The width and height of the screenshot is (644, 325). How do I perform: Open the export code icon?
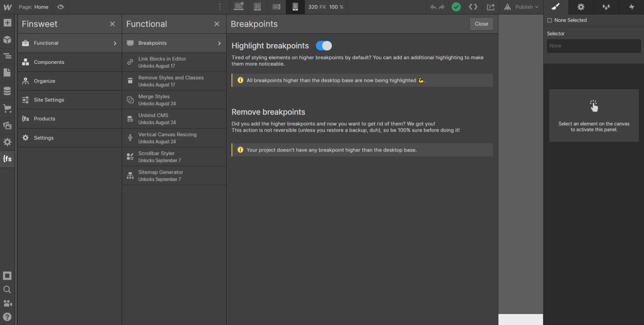pyautogui.click(x=473, y=7)
